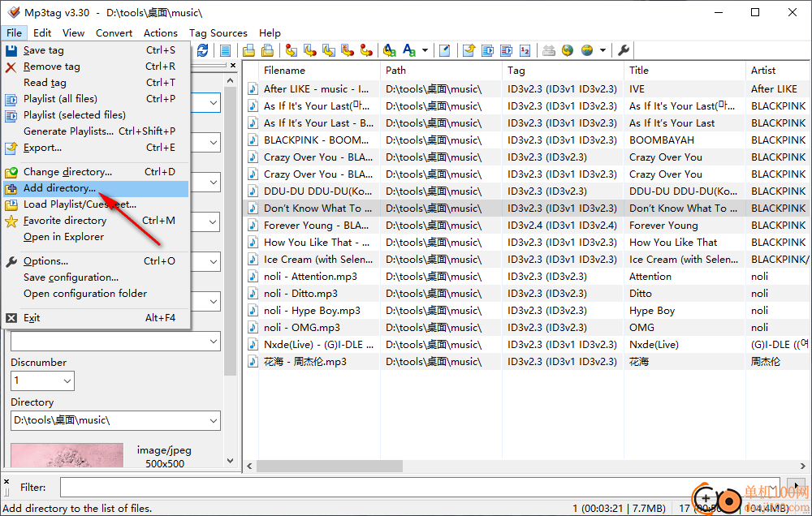Viewport: 812px width, 516px height.
Task: Sort by the Artist column header
Action: [x=779, y=71]
